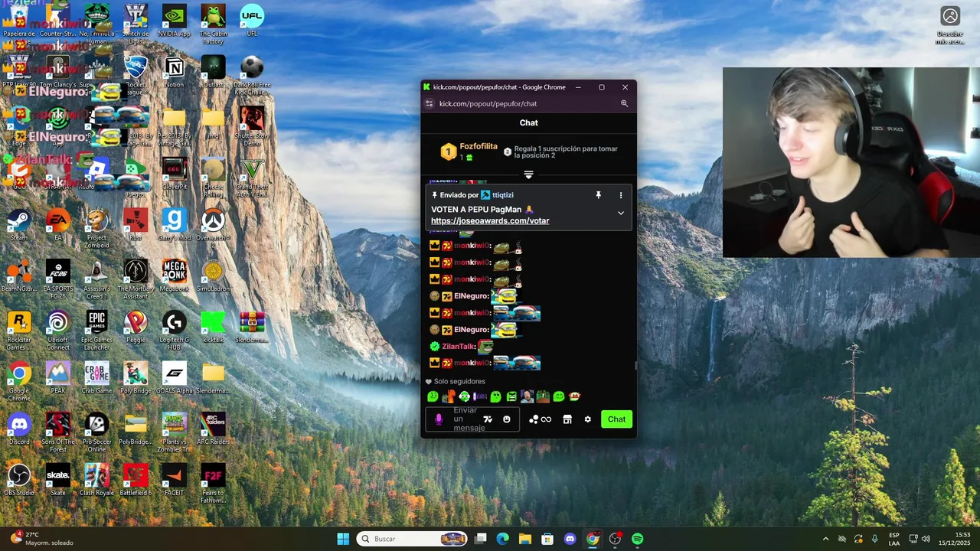
Task: Click the zoom magnifier in Chrome address bar
Action: [x=624, y=103]
